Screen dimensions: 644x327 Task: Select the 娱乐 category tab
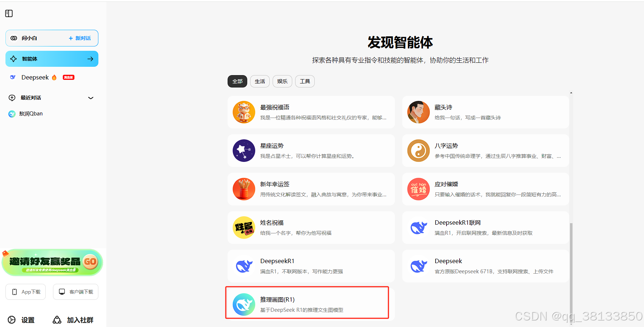click(x=282, y=81)
